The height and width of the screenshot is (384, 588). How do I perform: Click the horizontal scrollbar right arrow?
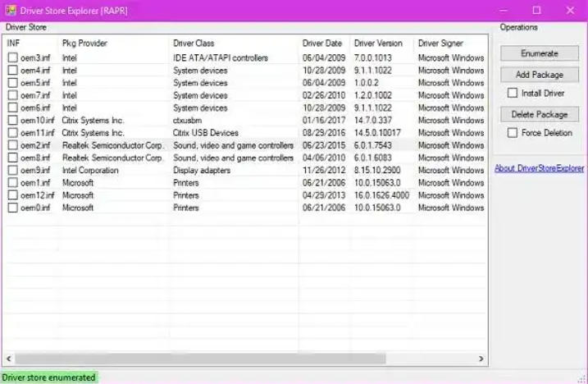tap(481, 359)
